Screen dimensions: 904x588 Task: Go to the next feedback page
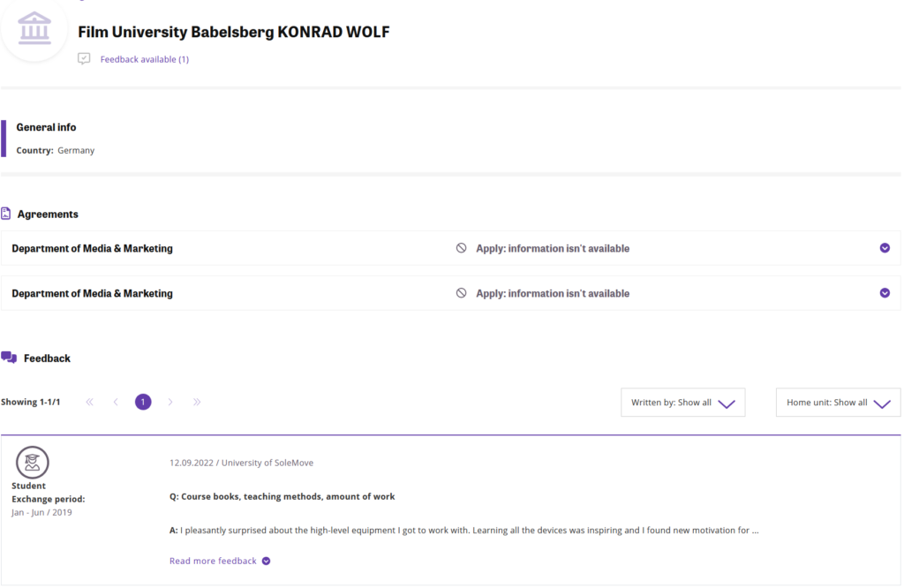pos(170,402)
